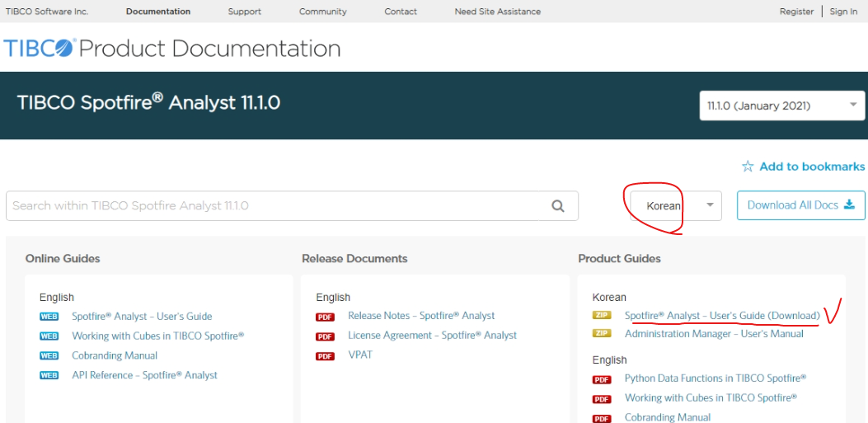Click PDF icon beside License Agreement
The height and width of the screenshot is (423, 868).
pyautogui.click(x=326, y=336)
